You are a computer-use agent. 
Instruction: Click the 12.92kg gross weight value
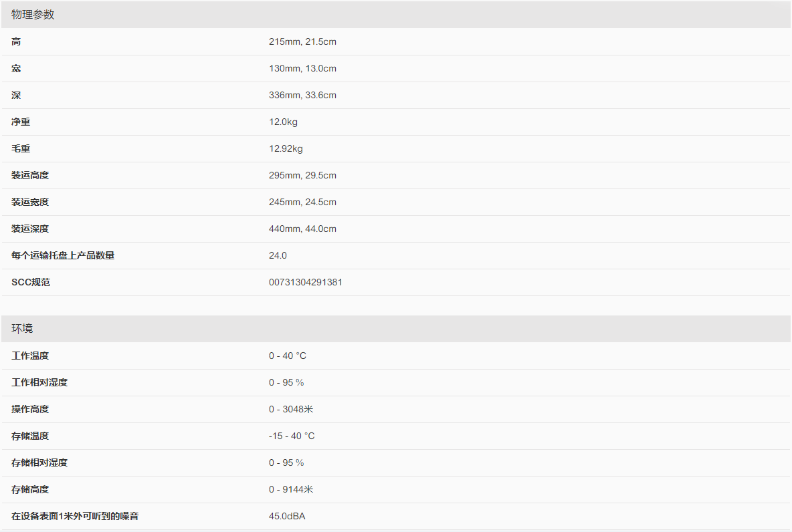coord(286,148)
